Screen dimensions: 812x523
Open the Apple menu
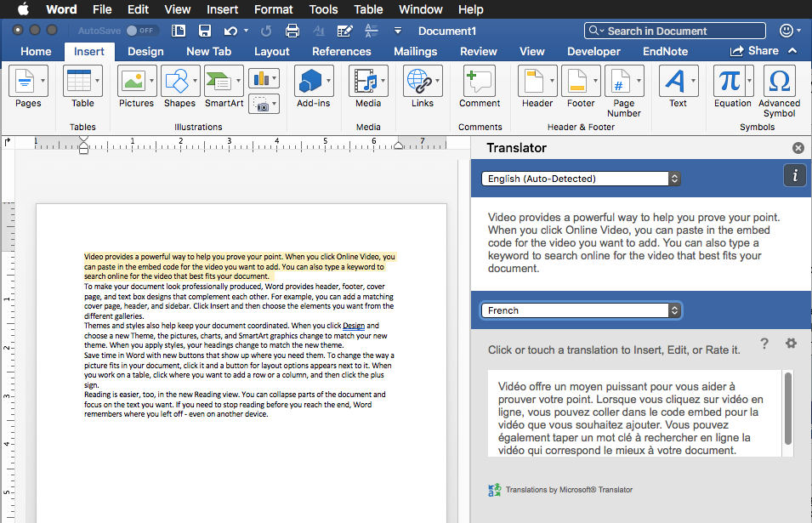[23, 9]
